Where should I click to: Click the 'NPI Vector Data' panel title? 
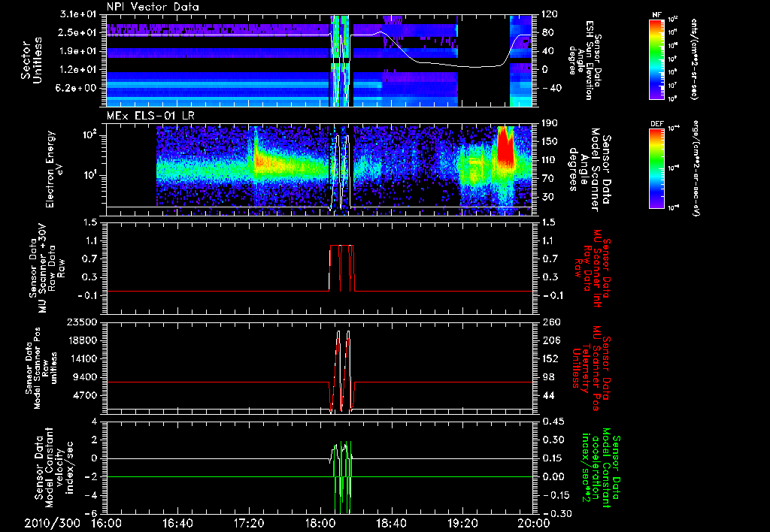[153, 7]
